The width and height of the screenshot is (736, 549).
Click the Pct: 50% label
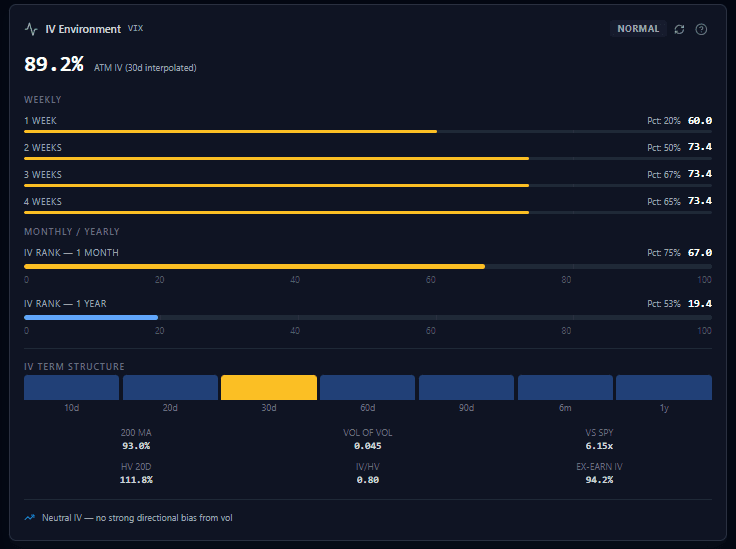tap(664, 147)
